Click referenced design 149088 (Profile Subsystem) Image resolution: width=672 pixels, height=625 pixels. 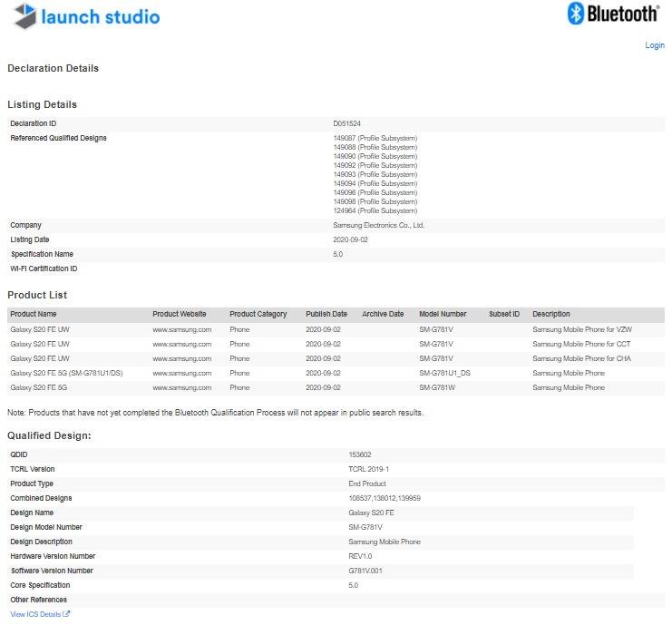[x=375, y=147]
